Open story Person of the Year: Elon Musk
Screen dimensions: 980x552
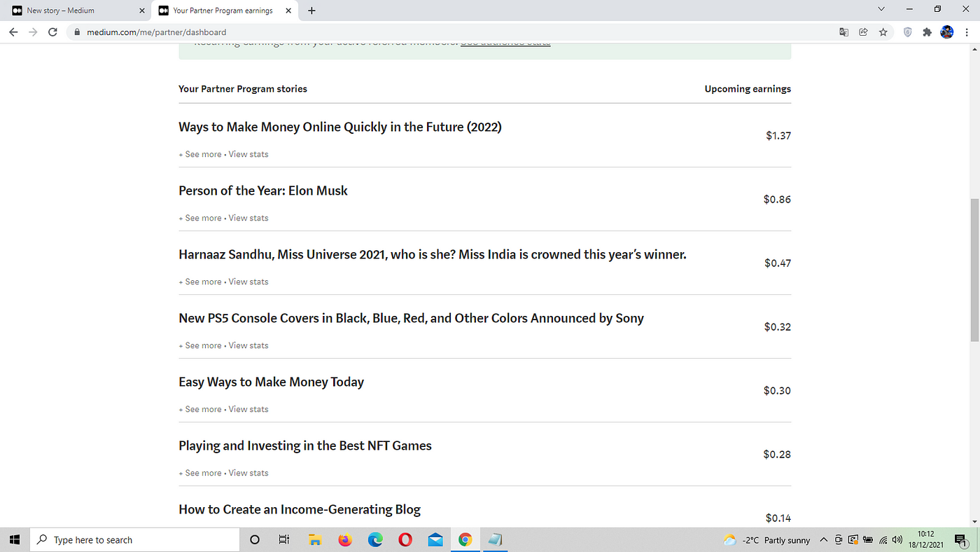point(263,191)
